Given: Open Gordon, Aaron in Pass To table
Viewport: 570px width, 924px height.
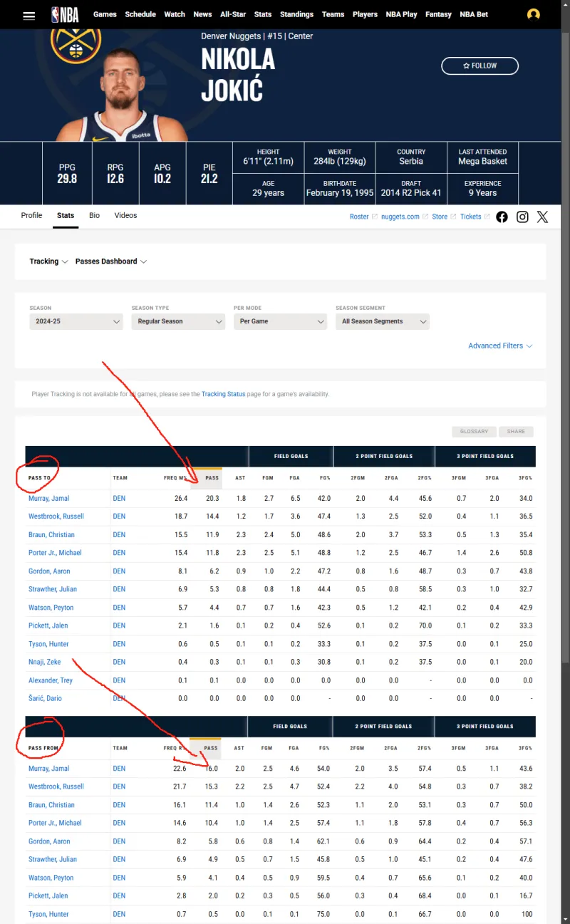Looking at the screenshot, I should pos(49,571).
